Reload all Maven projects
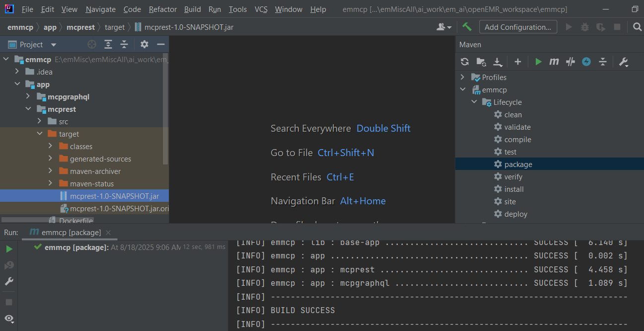This screenshot has width=644, height=331. [x=465, y=62]
